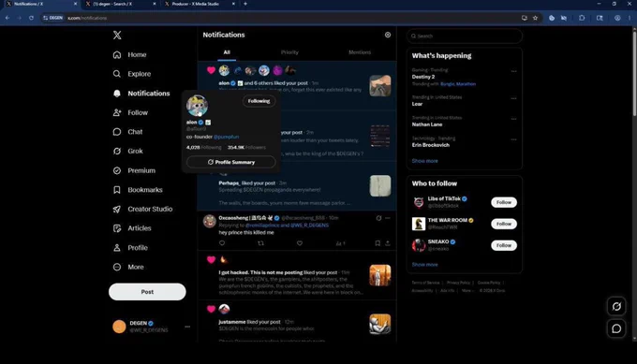Open options for Destiny 2 trend
Viewport: 637px width, 364px height.
514,71
